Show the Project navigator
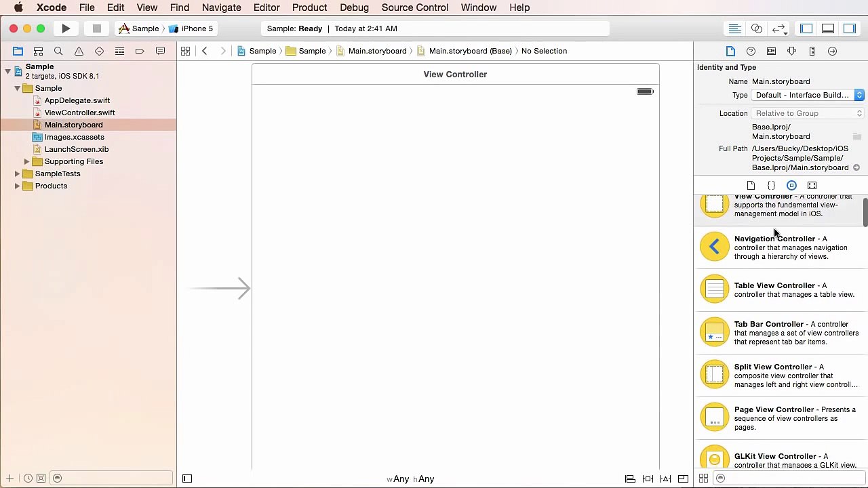Screen dimensions: 868x488 pos(18,51)
